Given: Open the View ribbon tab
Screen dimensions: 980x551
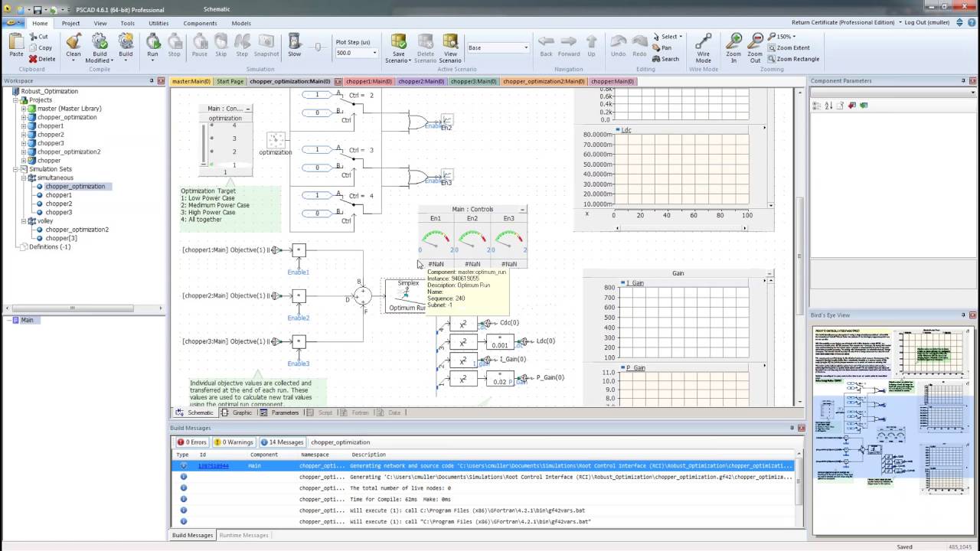Looking at the screenshot, I should tap(100, 23).
